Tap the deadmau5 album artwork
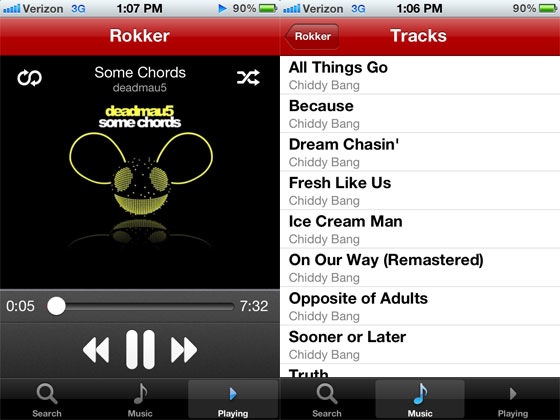560x420 pixels. (x=140, y=177)
